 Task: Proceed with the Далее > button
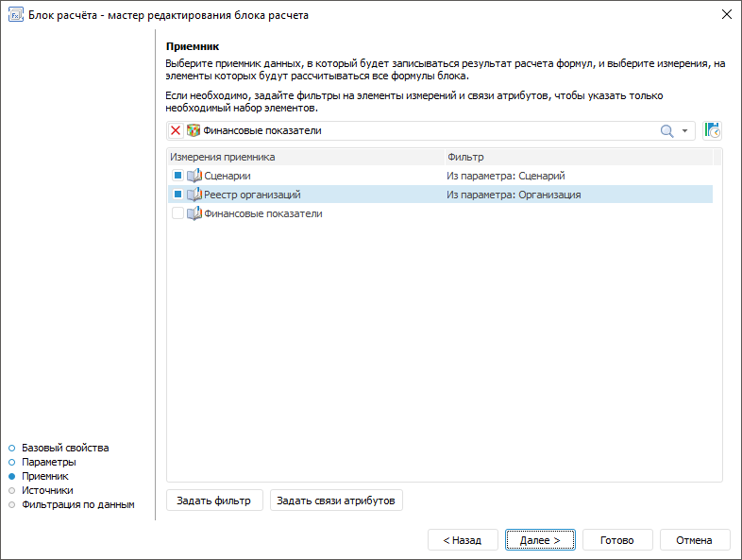click(x=539, y=540)
